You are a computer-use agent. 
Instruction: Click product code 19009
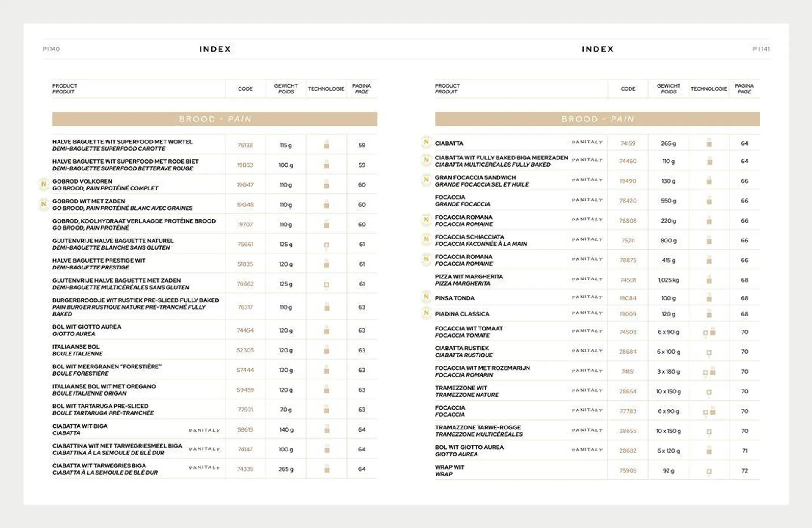click(628, 314)
